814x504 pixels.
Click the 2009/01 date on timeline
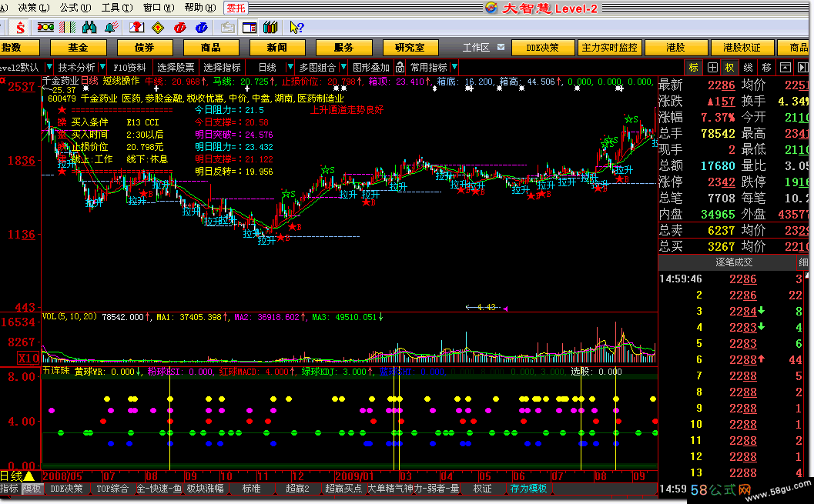pos(354,476)
